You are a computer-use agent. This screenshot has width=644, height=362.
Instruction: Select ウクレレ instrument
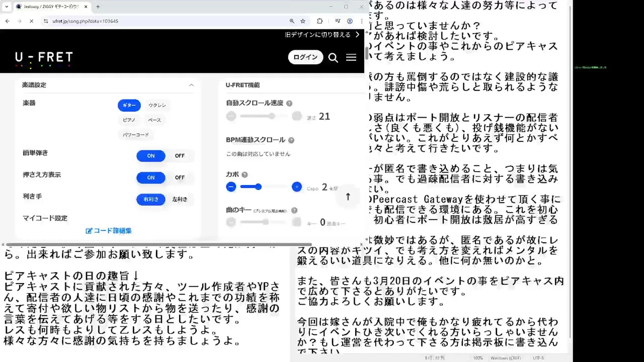[x=157, y=105]
